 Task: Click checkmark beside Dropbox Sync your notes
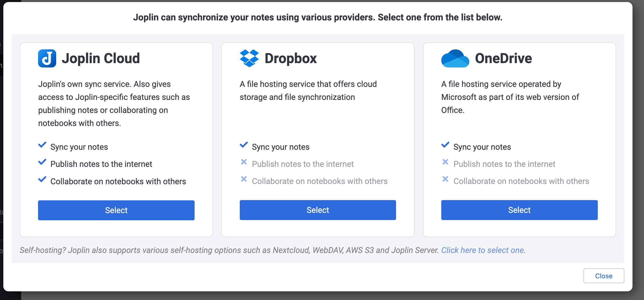point(244,145)
